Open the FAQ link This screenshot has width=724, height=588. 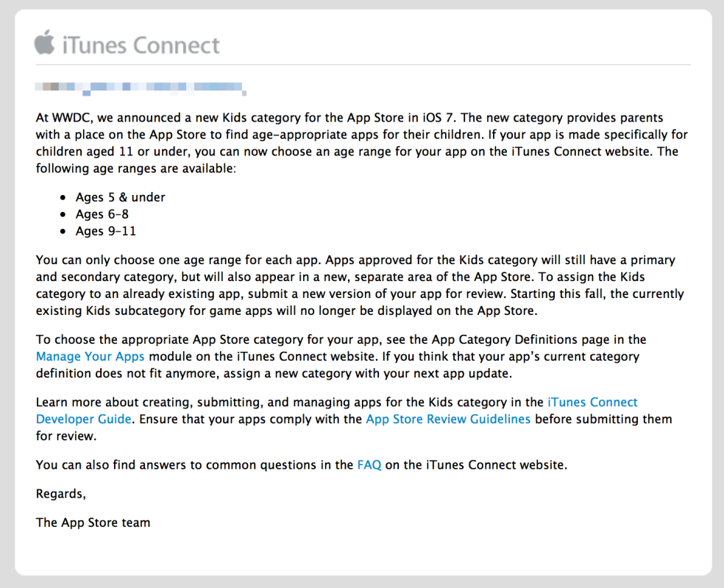coord(369,465)
